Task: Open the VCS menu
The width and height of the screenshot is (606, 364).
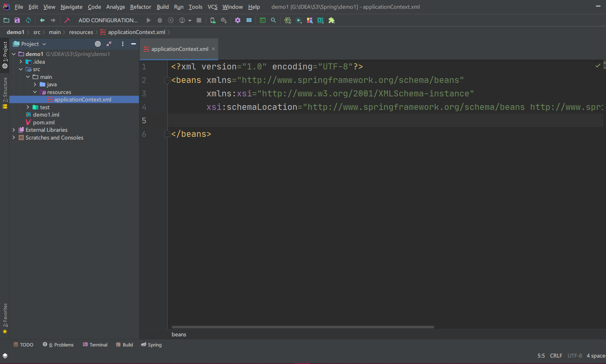Action: click(212, 7)
